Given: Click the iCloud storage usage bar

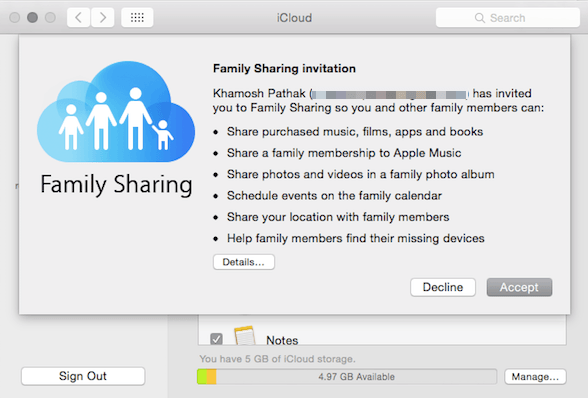Looking at the screenshot, I should (x=347, y=377).
